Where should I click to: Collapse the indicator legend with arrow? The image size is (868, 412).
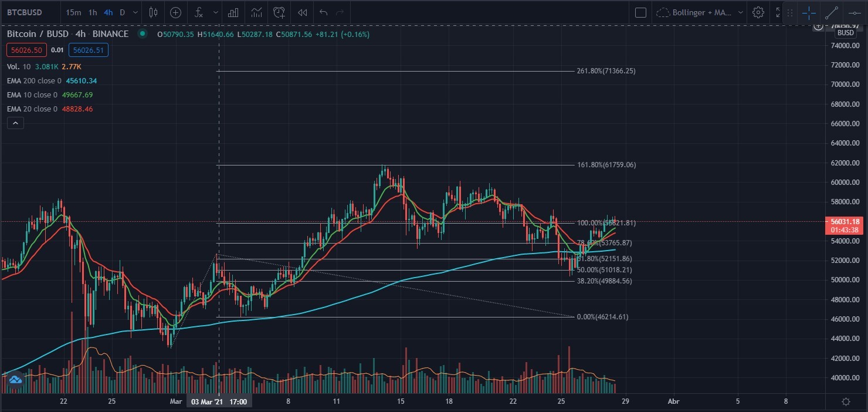[15, 123]
